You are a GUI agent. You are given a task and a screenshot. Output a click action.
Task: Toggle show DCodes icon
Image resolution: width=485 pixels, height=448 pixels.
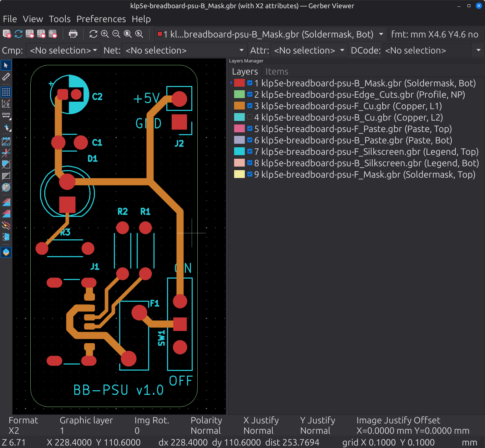[x=6, y=187]
